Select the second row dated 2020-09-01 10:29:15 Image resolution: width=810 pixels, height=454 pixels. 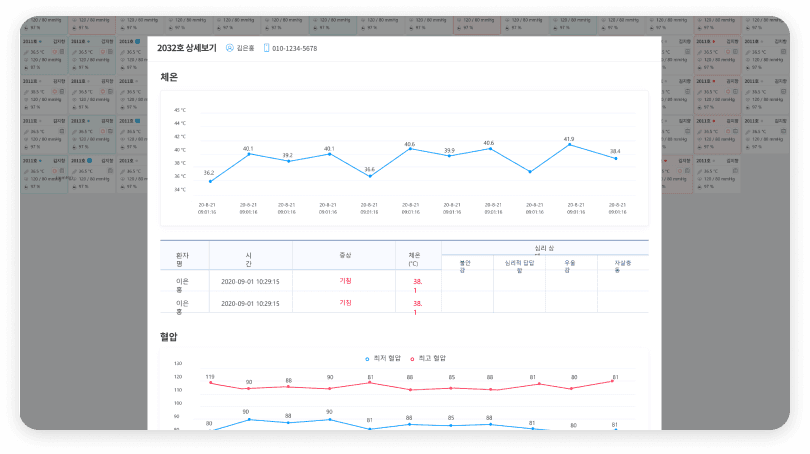click(x=249, y=303)
